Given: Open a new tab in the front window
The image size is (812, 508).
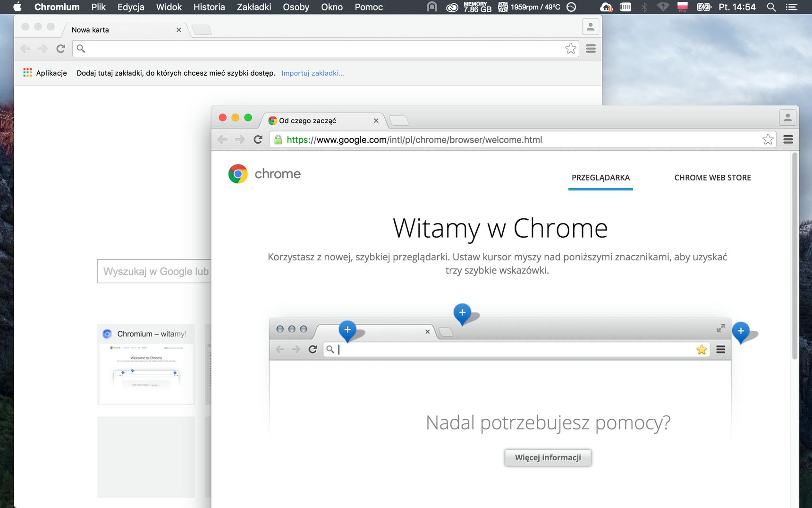Looking at the screenshot, I should [x=399, y=121].
